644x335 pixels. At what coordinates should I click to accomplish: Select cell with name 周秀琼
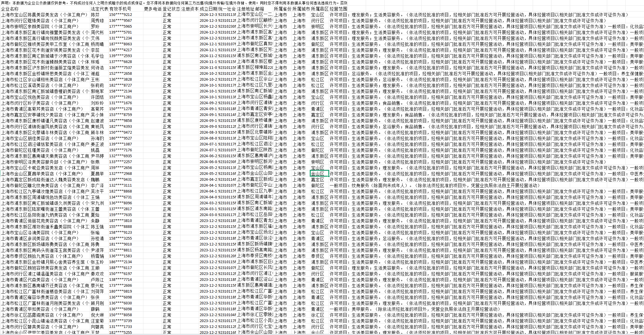click(x=97, y=21)
